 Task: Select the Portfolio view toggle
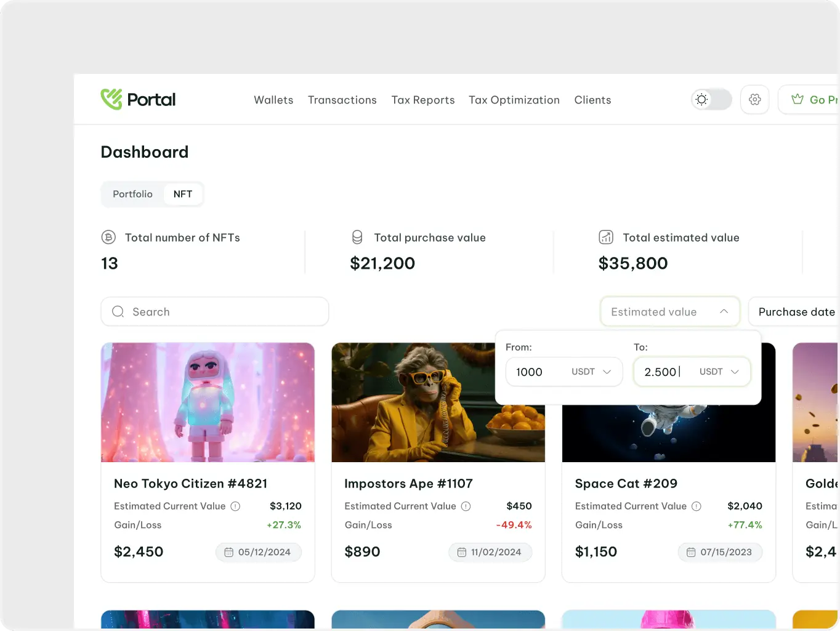(x=132, y=194)
